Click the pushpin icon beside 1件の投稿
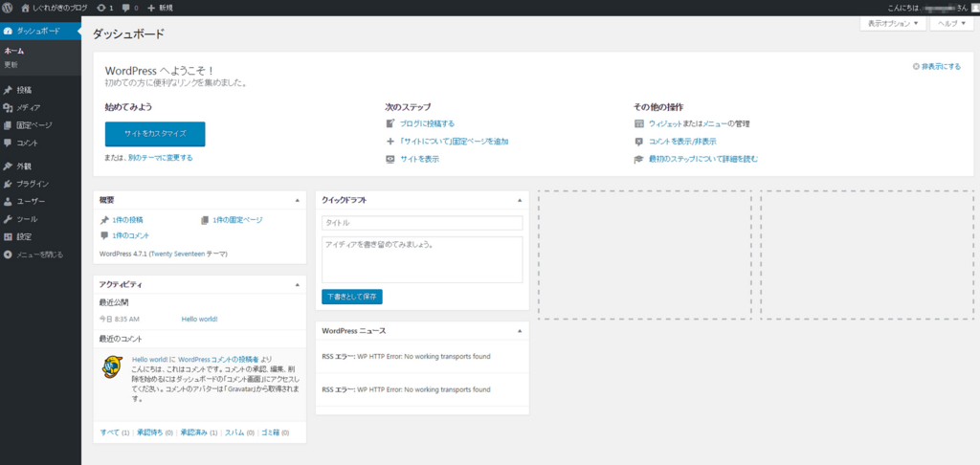980x465 pixels. [104, 220]
